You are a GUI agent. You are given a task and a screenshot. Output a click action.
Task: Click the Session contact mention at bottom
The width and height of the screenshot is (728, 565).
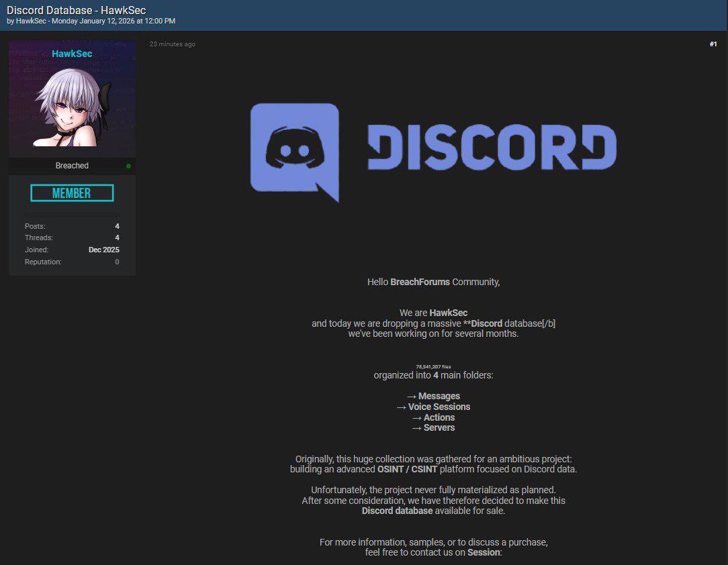click(x=483, y=552)
